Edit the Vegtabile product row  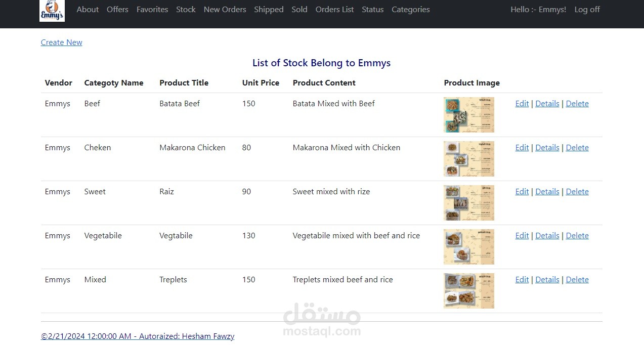[522, 236]
